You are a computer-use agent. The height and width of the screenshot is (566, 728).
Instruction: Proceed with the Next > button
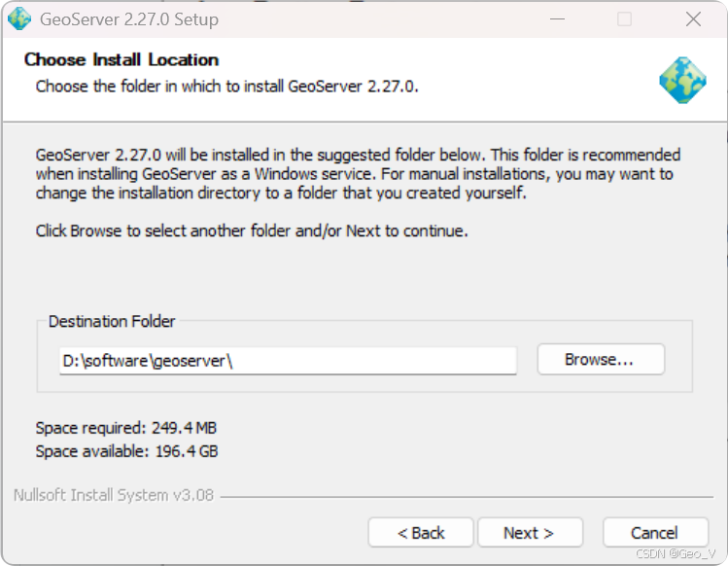click(x=530, y=533)
